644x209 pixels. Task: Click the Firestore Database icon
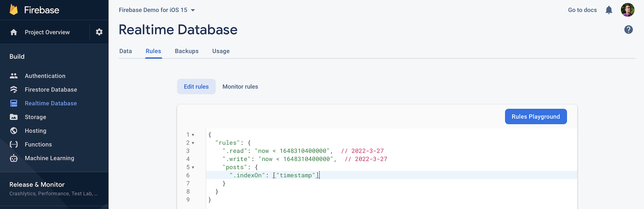(x=14, y=90)
